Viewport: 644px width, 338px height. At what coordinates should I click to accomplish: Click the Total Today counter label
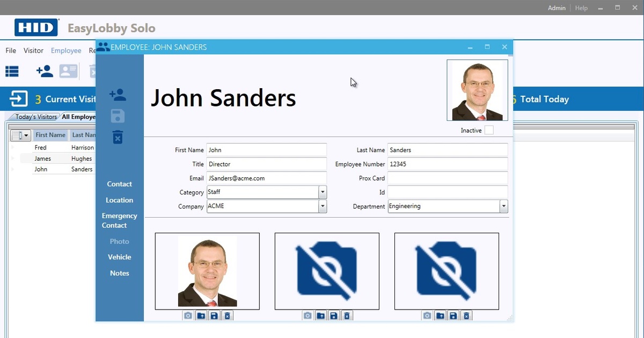(544, 99)
